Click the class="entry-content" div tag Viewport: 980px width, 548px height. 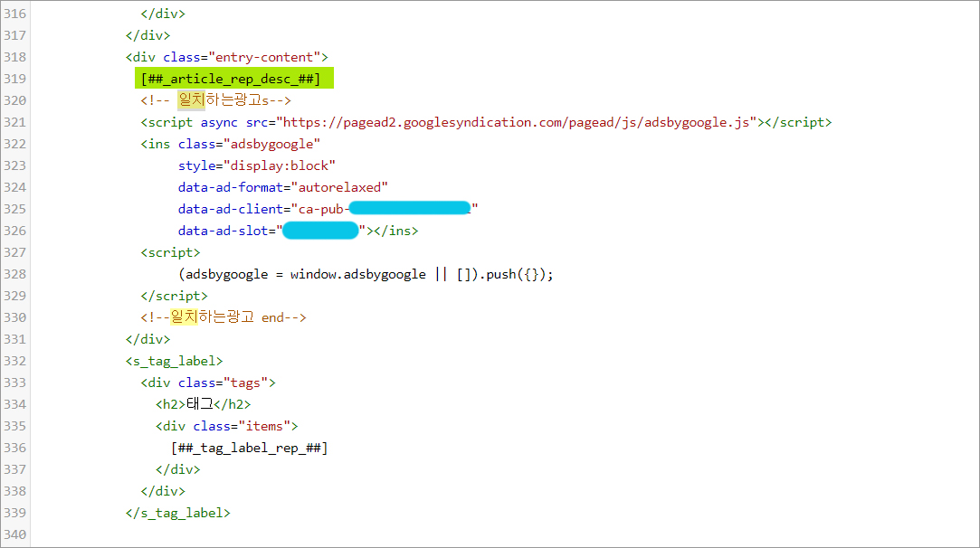(x=227, y=57)
